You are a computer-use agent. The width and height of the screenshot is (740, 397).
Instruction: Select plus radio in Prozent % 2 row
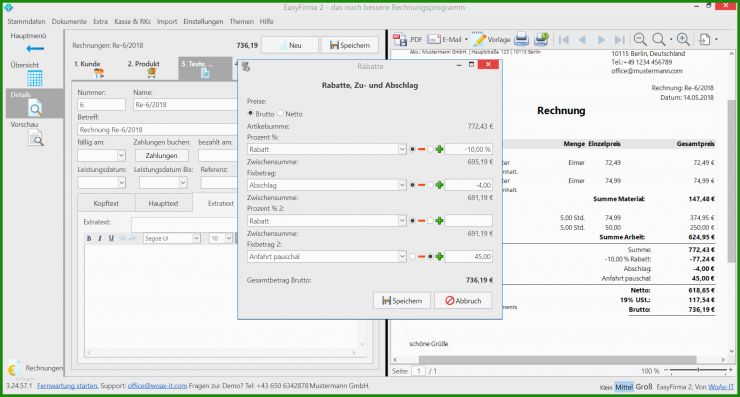coord(430,220)
